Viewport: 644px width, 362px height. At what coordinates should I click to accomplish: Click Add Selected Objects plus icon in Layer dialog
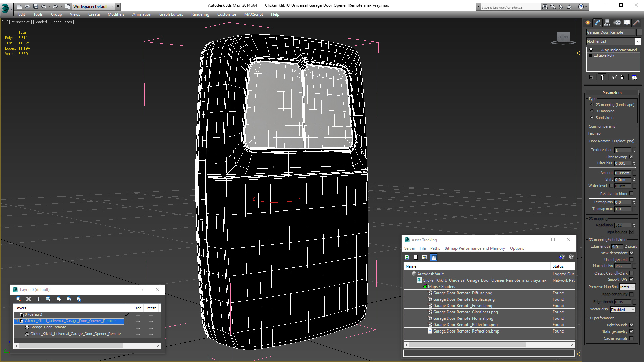tap(39, 299)
